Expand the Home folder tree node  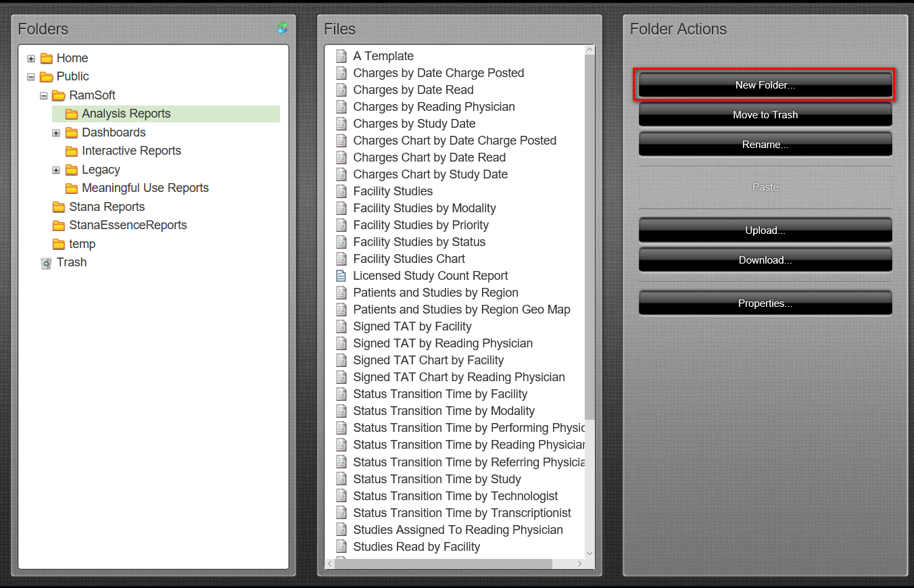click(31, 59)
